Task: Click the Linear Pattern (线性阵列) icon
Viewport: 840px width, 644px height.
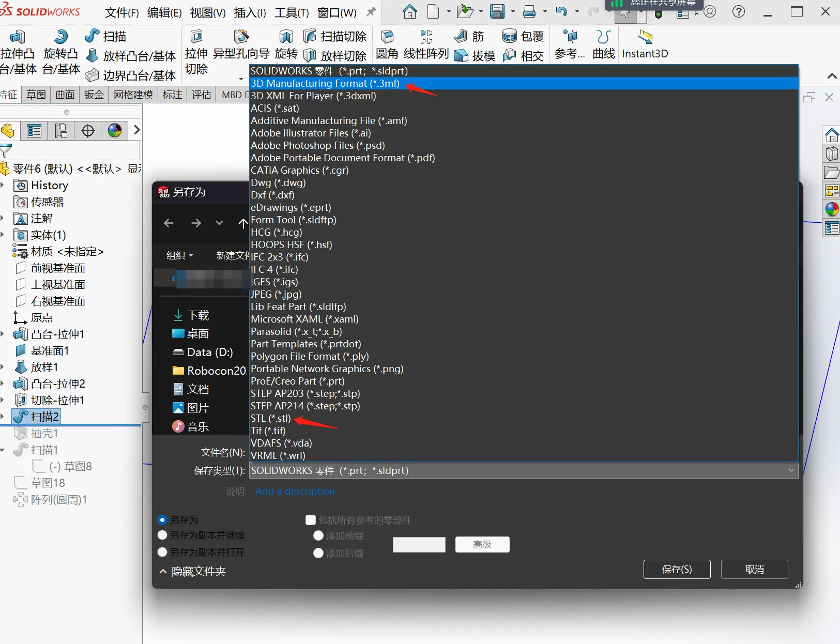Action: 426,37
